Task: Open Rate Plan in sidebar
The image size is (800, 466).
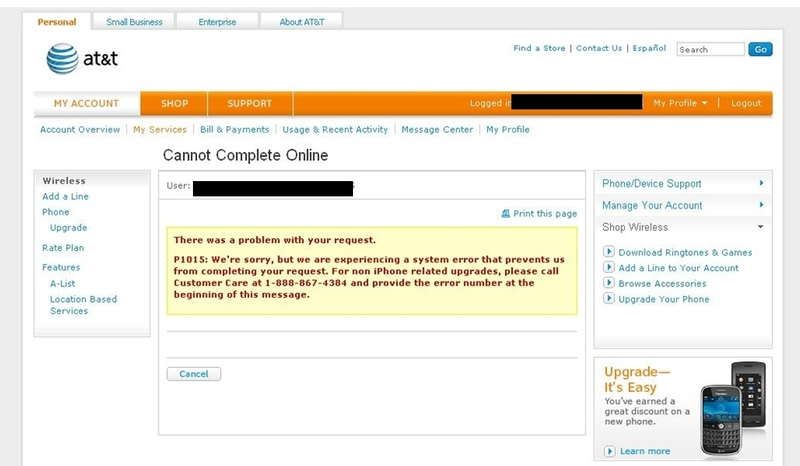Action: click(x=63, y=248)
